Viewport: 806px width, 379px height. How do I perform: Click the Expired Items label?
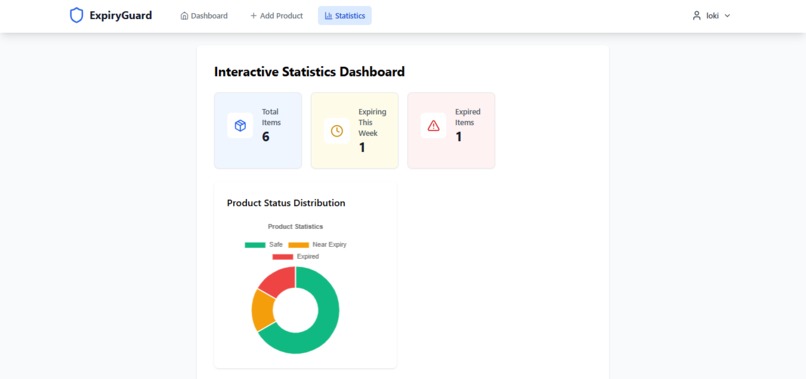[x=468, y=117]
